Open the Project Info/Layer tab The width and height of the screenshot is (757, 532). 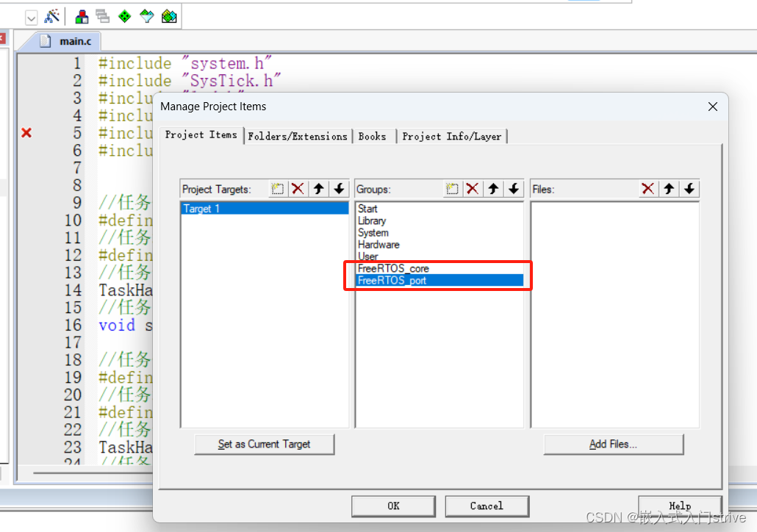pos(452,136)
